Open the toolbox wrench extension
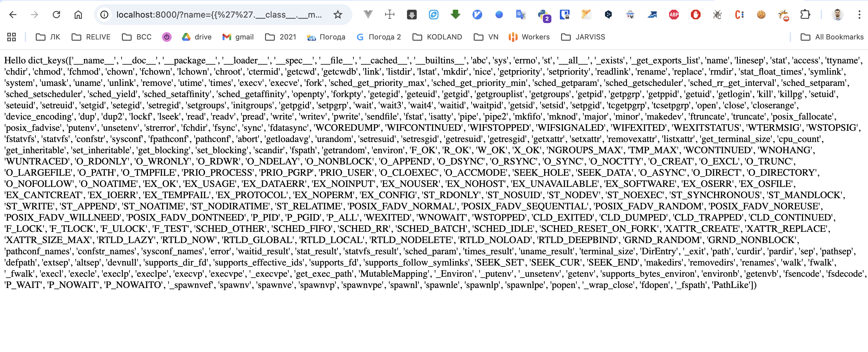The width and height of the screenshot is (868, 352). [630, 15]
